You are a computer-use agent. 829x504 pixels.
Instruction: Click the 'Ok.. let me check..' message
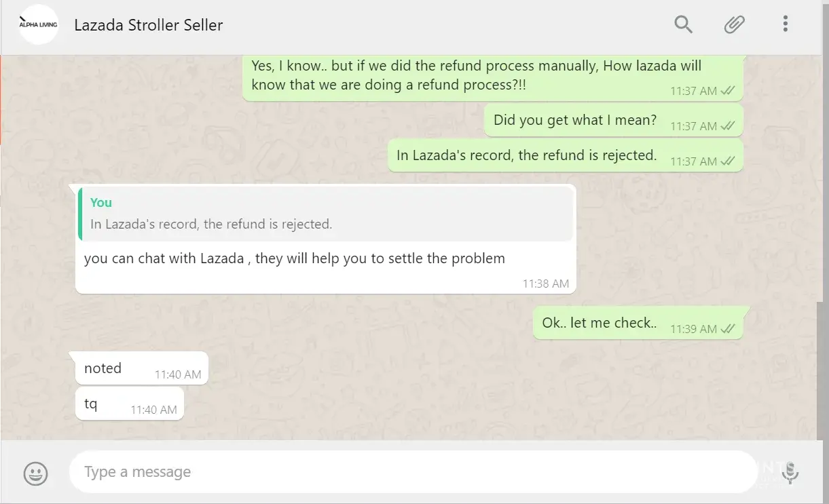point(599,323)
